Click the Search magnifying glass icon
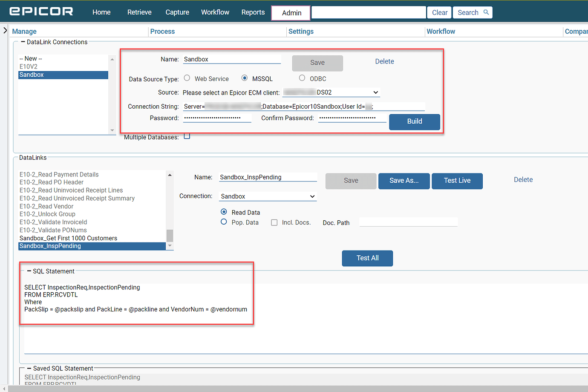This screenshot has height=392, width=588. point(485,12)
